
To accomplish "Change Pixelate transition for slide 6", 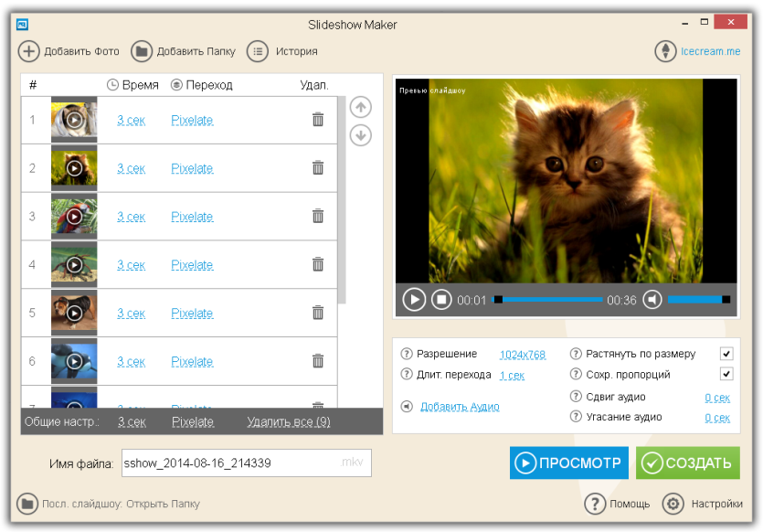I will [x=192, y=362].
